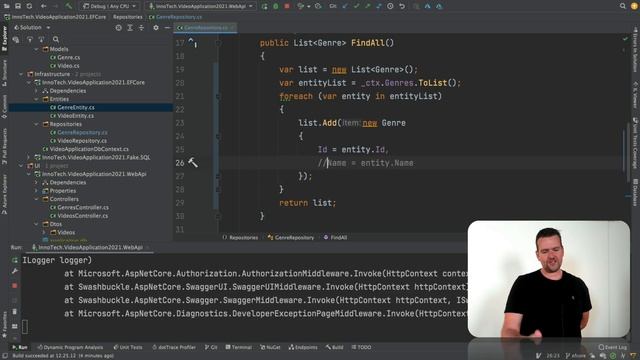Image resolution: width=640 pixels, height=360 pixels.
Task: Click the inspection checkmark at editor top right
Action: pyautogui.click(x=625, y=39)
